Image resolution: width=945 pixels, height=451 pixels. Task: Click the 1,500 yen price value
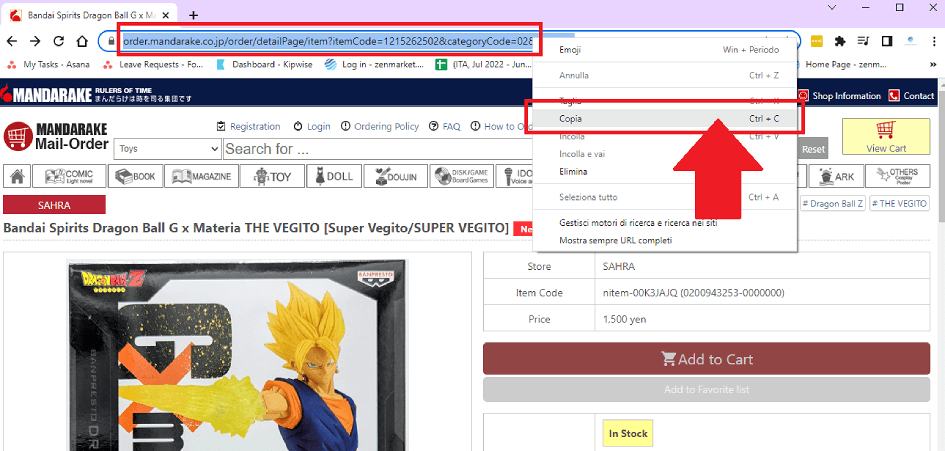[x=624, y=319]
